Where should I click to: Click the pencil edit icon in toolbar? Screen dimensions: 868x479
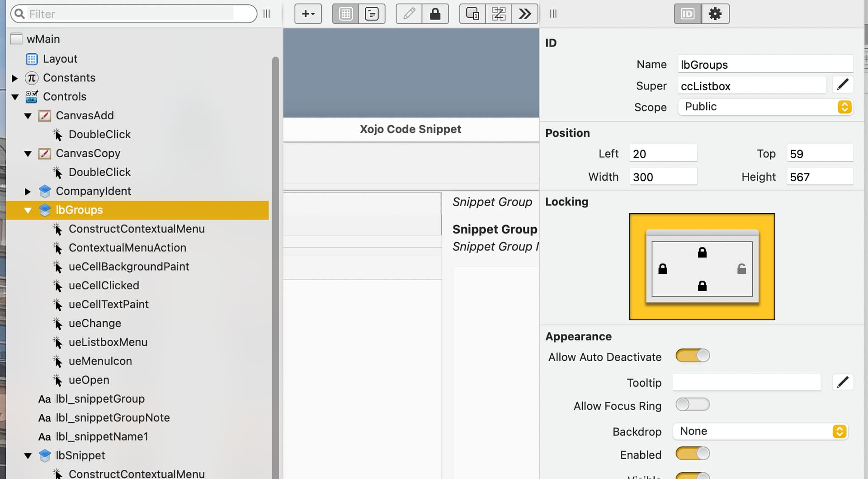(x=409, y=14)
